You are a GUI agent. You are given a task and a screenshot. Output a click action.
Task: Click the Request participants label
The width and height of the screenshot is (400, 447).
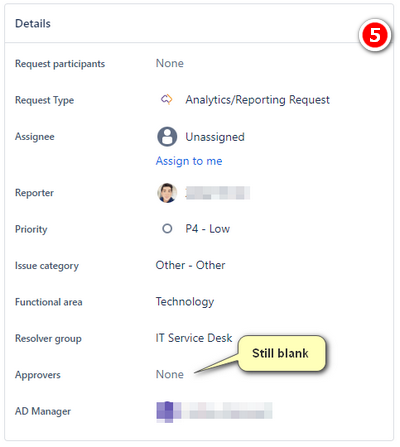click(x=60, y=64)
